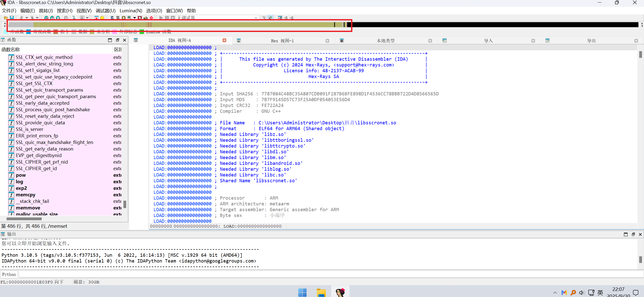Click the Python console language button
644x297 pixels.
(x=9, y=274)
